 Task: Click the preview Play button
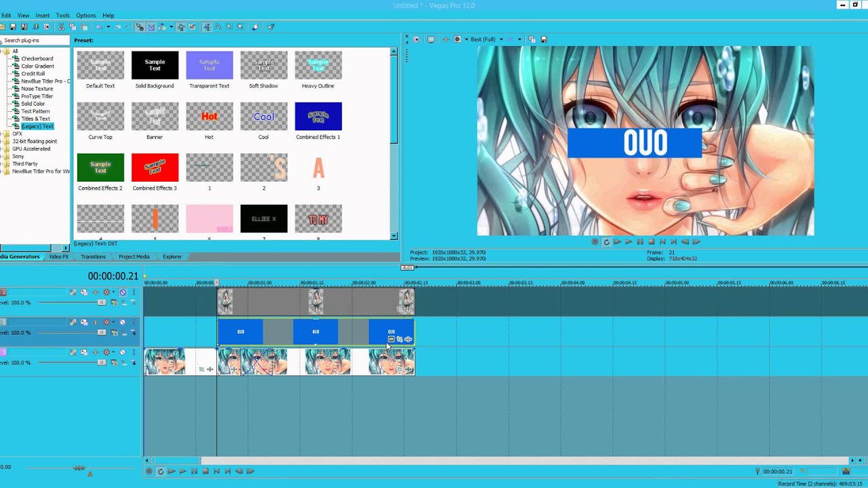click(x=629, y=241)
